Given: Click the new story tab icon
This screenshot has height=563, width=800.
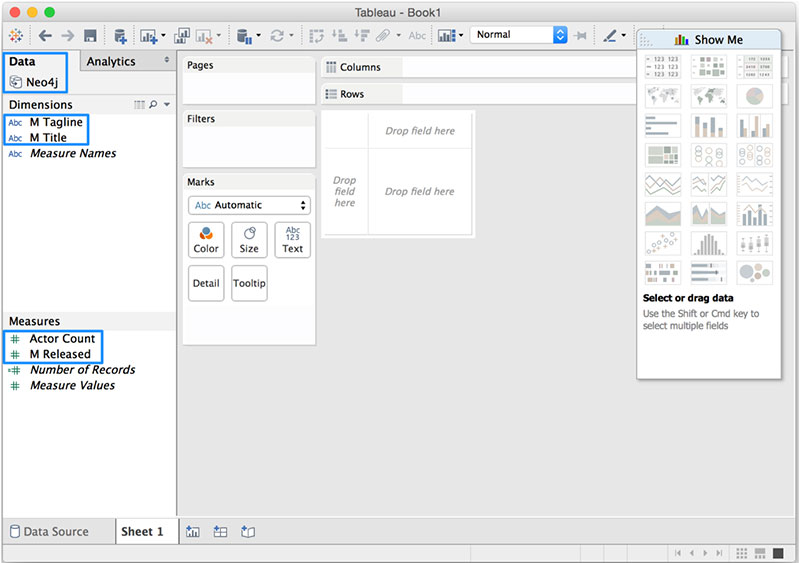Looking at the screenshot, I should click(x=248, y=531).
